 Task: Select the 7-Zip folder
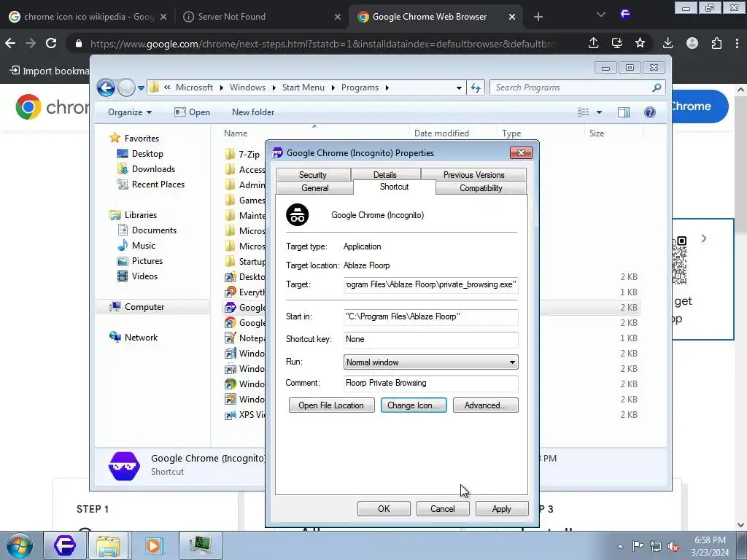(x=243, y=154)
